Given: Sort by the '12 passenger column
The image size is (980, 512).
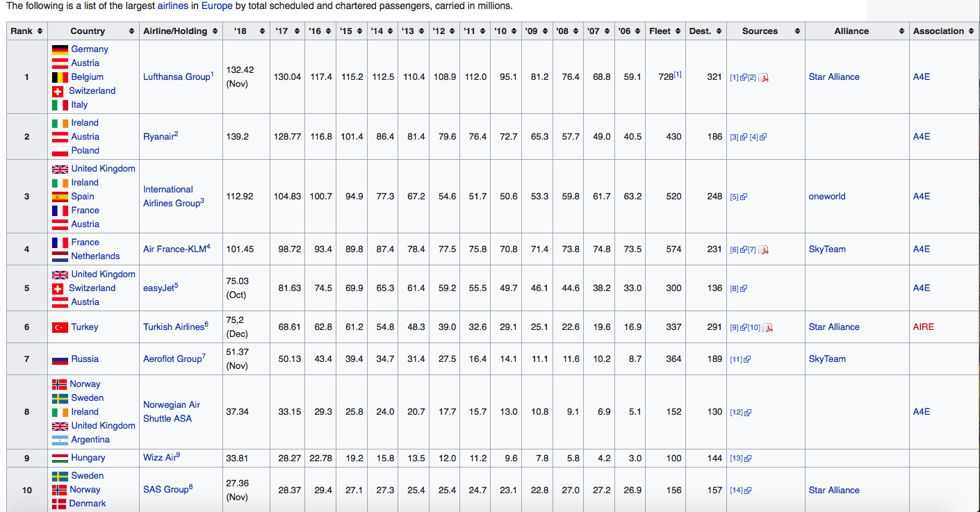Looking at the screenshot, I should (x=453, y=31).
